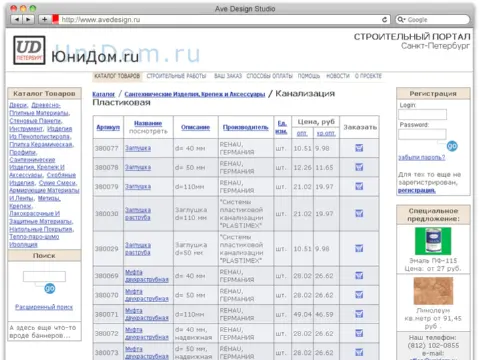Order item 380071 via cart icon
The width and height of the screenshot is (480, 360).
point(359,314)
